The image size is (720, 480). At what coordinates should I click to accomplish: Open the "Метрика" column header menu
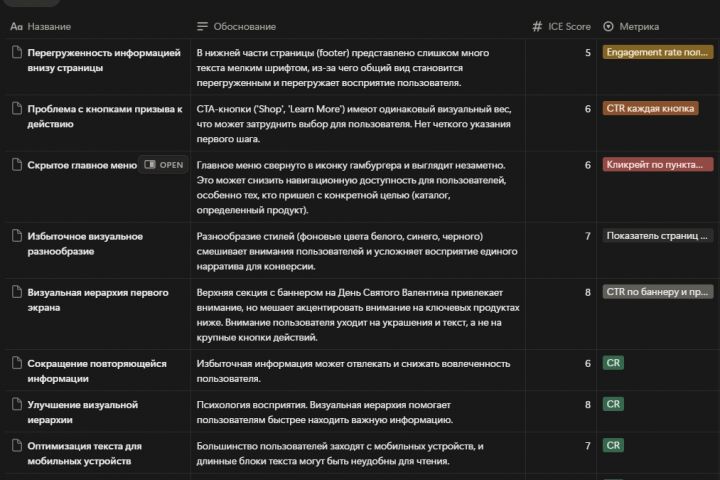(638, 26)
